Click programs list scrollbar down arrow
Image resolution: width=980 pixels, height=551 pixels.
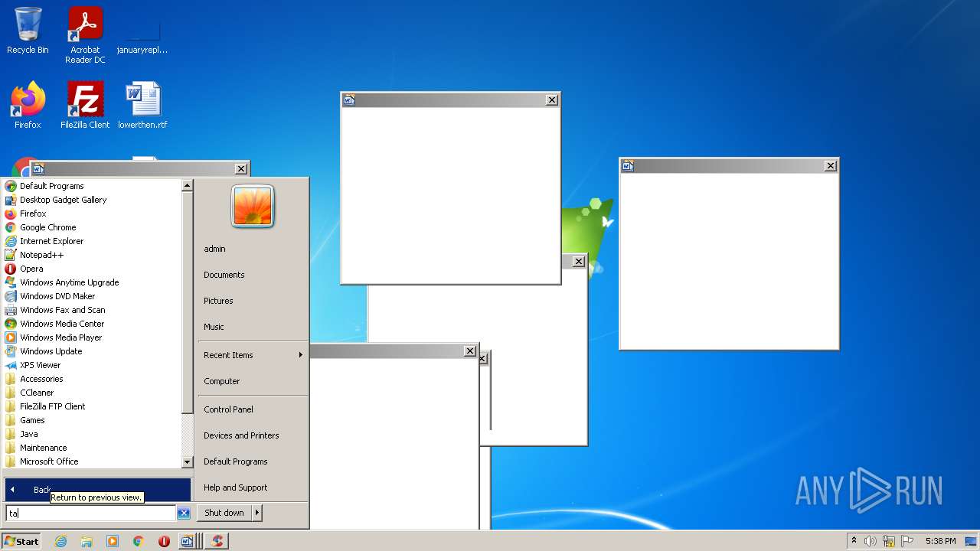(x=187, y=462)
